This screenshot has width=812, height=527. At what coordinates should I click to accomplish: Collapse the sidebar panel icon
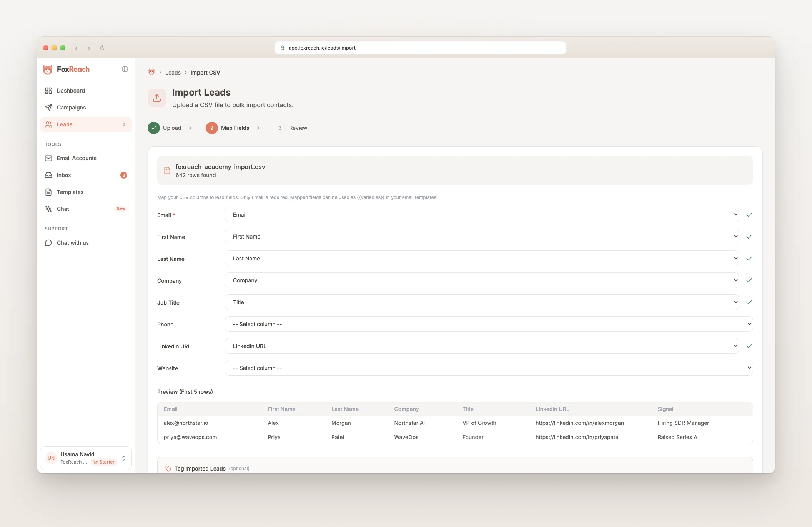125,69
